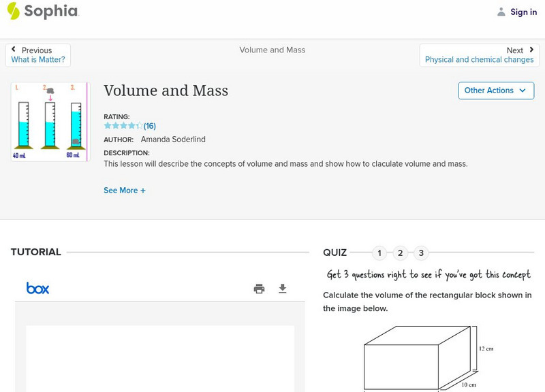Image resolution: width=545 pixels, height=392 pixels.
Task: Click the Previous left arrow icon
Action: (x=14, y=50)
